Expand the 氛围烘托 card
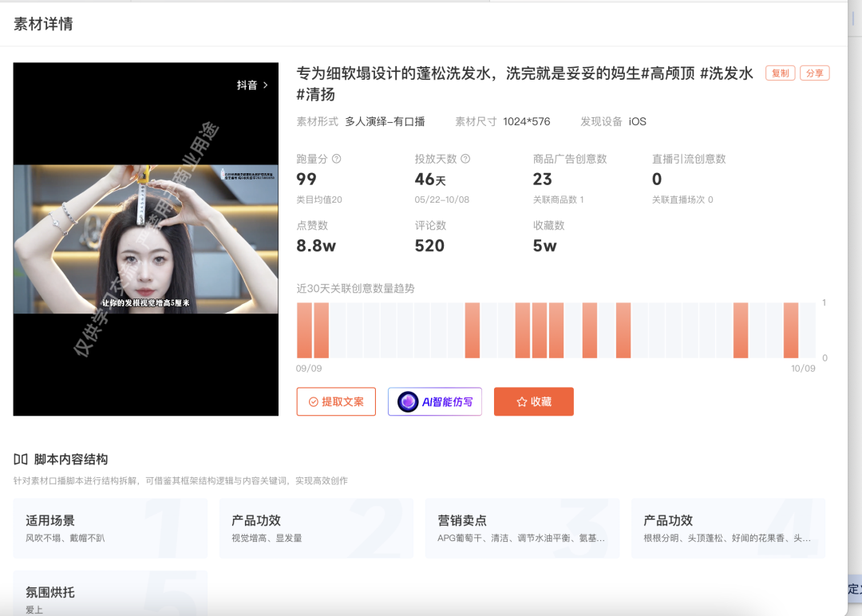Screen dimensions: 862x616 (109, 593)
